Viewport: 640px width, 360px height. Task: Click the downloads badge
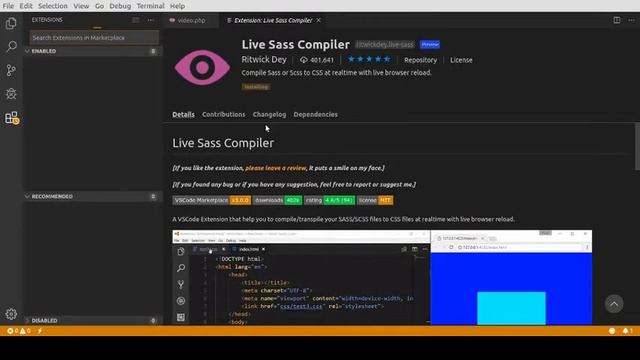[278, 200]
